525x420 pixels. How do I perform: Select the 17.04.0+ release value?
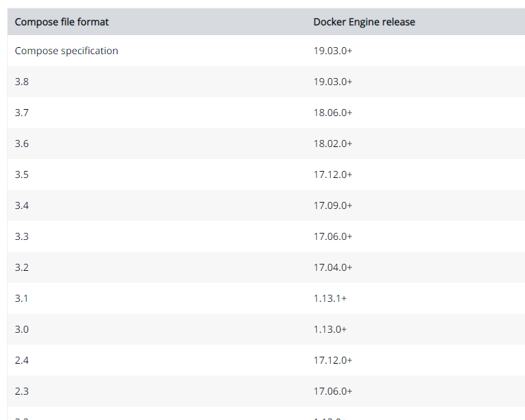click(x=332, y=267)
